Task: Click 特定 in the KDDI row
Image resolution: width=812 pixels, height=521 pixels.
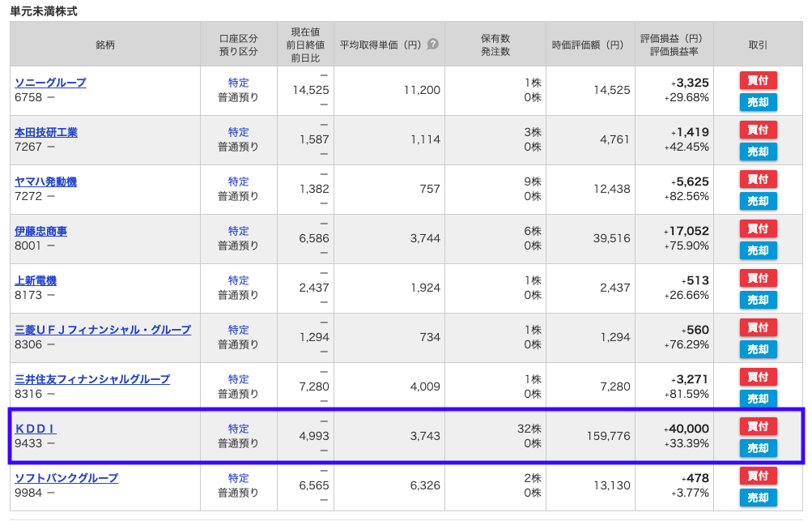Action: pyautogui.click(x=238, y=429)
